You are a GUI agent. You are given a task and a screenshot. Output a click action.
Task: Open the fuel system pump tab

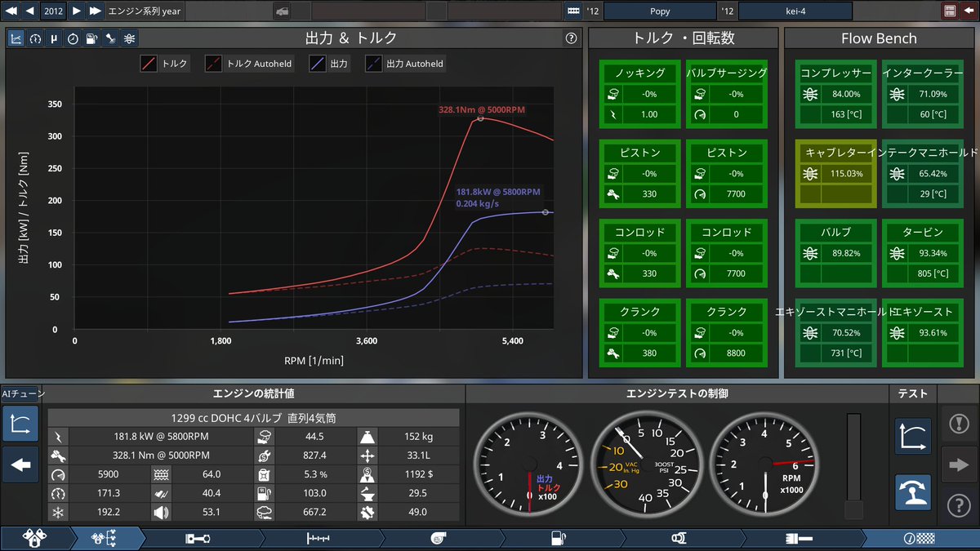point(559,539)
